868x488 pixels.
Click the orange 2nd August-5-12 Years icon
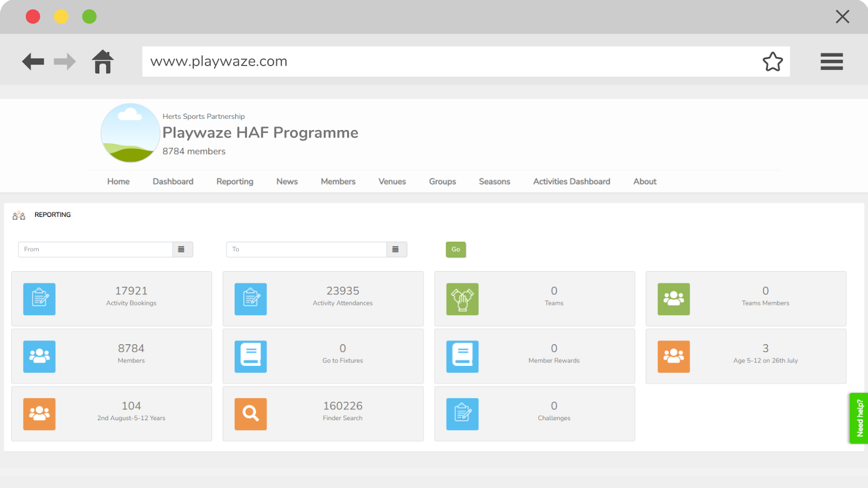(x=39, y=414)
